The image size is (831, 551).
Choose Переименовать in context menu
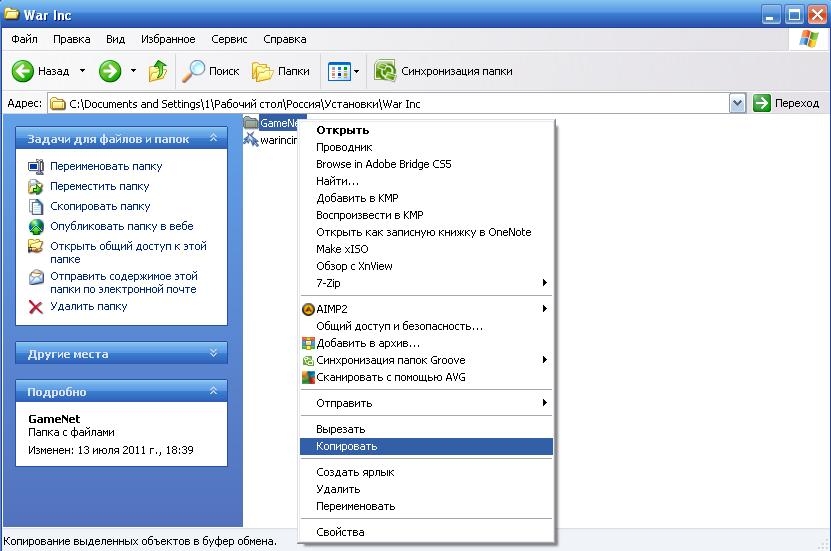(x=426, y=506)
